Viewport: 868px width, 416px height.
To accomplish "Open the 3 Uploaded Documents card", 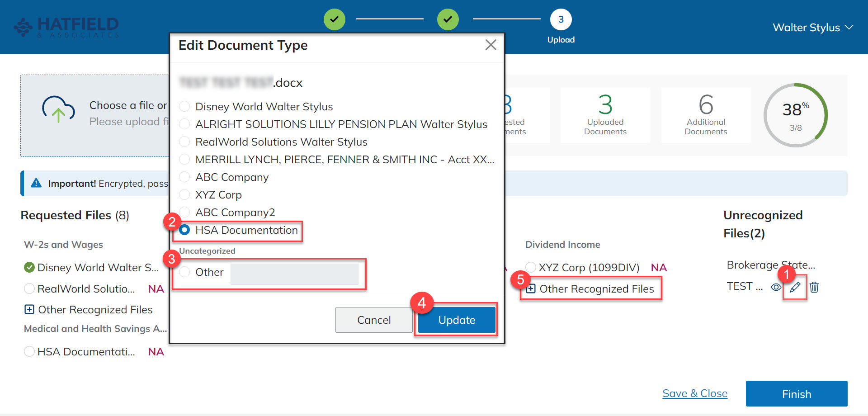I will pyautogui.click(x=605, y=115).
